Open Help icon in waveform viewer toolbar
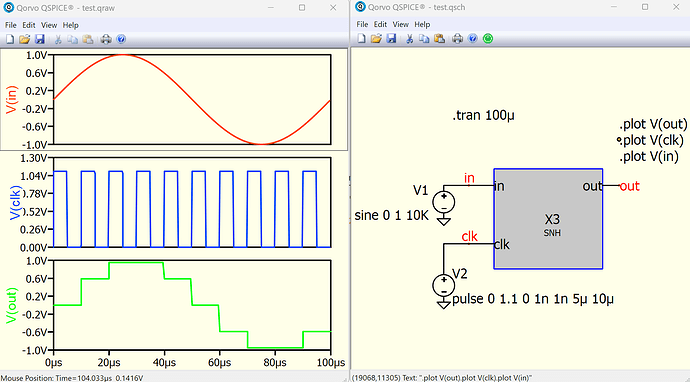690x382 pixels. tap(121, 39)
